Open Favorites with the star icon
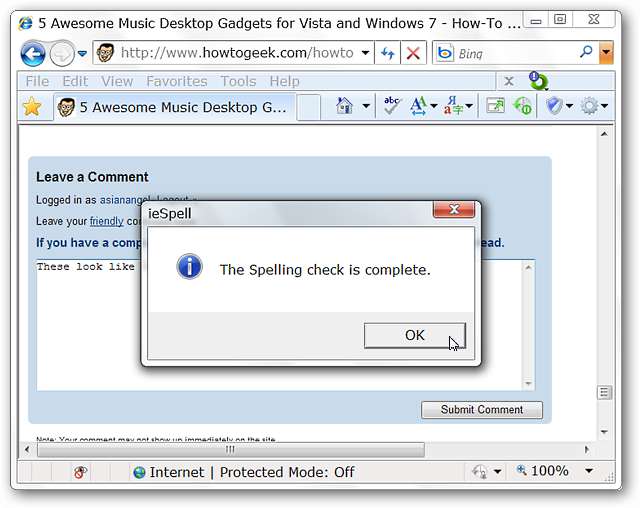The image size is (640, 508). click(x=32, y=107)
